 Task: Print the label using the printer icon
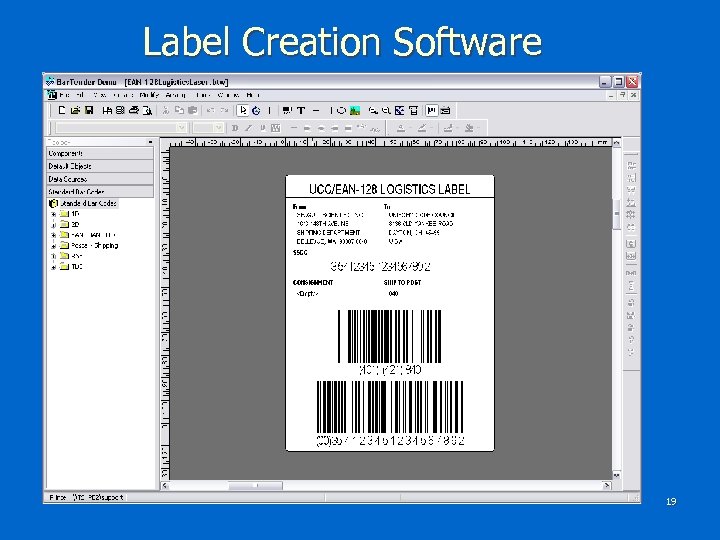point(134,110)
